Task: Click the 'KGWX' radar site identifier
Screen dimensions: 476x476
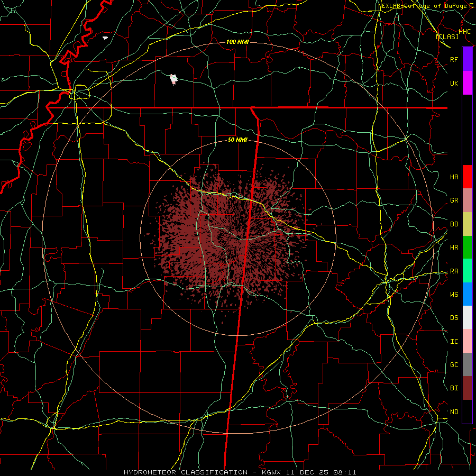Action: pos(271,472)
